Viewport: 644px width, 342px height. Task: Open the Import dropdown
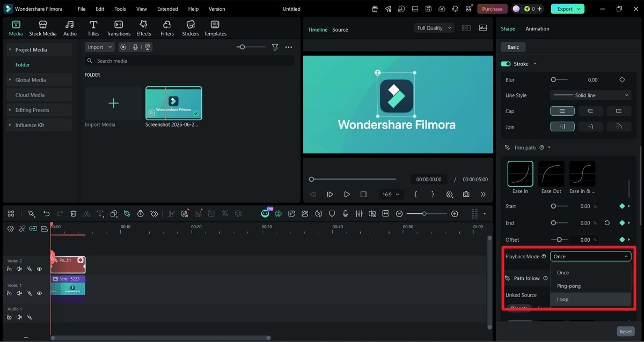click(100, 47)
